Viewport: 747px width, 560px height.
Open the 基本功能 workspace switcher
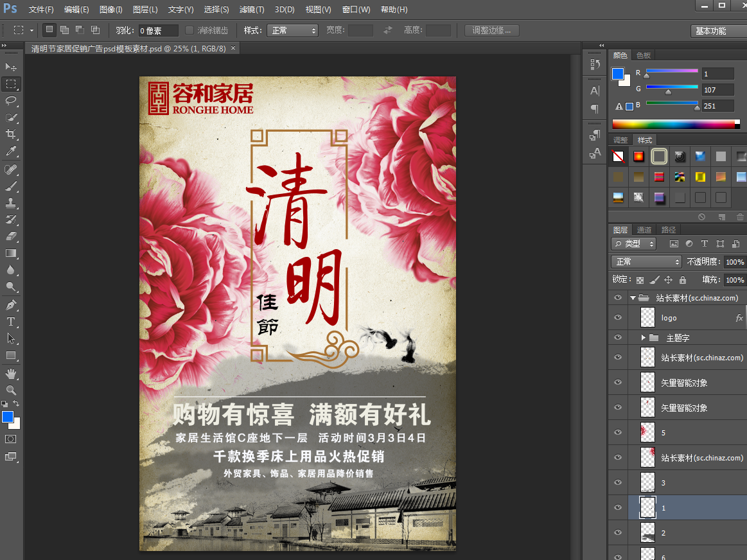click(717, 31)
